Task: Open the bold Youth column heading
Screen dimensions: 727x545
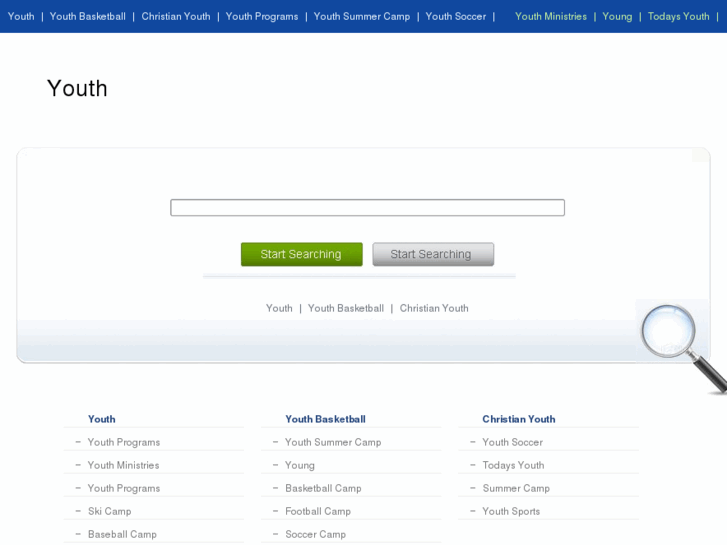Action: 102,419
